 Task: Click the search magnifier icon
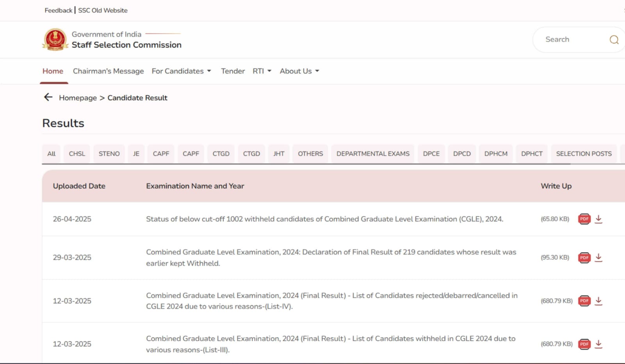pos(614,40)
